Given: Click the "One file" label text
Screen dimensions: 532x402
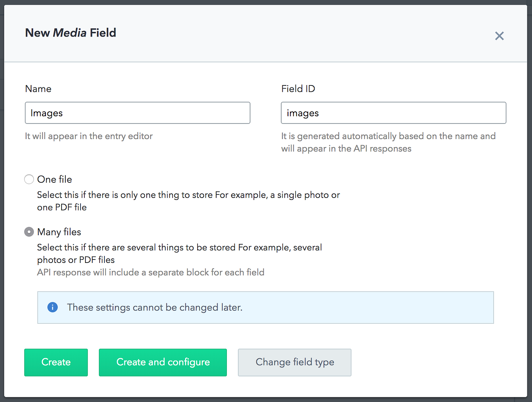Looking at the screenshot, I should coord(55,179).
